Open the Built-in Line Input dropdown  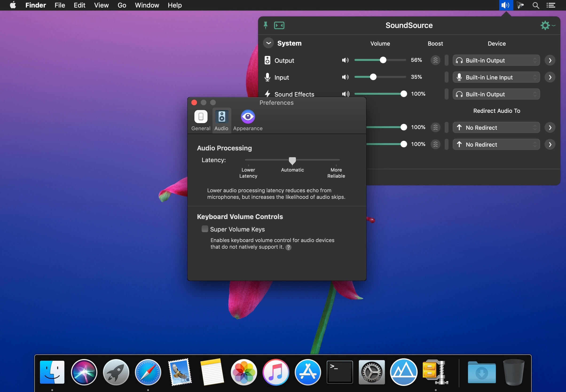point(496,77)
